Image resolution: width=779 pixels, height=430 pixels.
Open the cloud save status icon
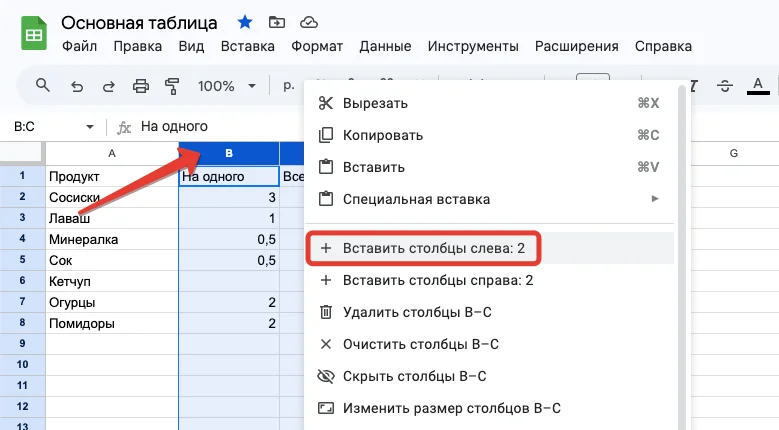pos(308,22)
